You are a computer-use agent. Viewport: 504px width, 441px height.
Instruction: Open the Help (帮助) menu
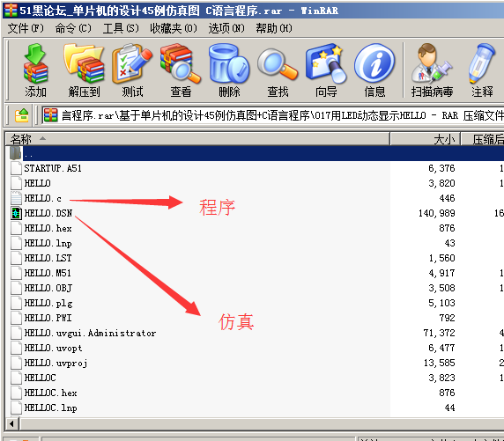coord(274,28)
